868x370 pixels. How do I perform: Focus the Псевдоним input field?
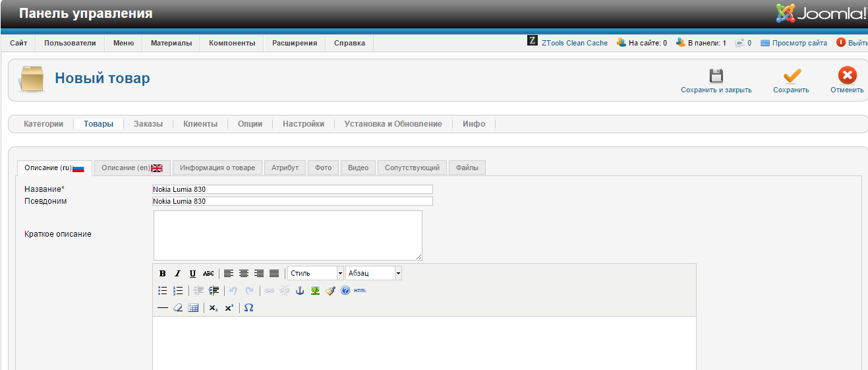tap(293, 201)
